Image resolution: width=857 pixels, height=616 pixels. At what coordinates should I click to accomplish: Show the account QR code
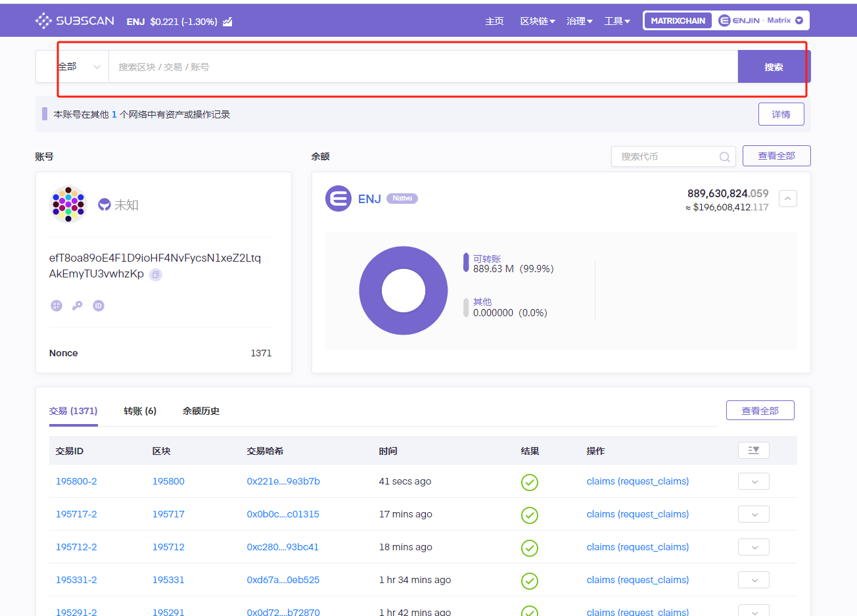point(57,306)
